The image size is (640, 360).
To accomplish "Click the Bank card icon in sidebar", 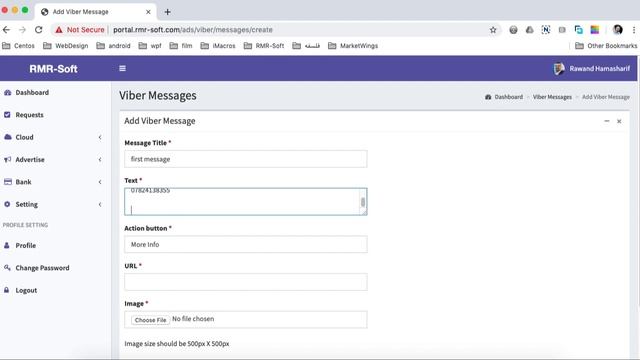I will point(7,182).
